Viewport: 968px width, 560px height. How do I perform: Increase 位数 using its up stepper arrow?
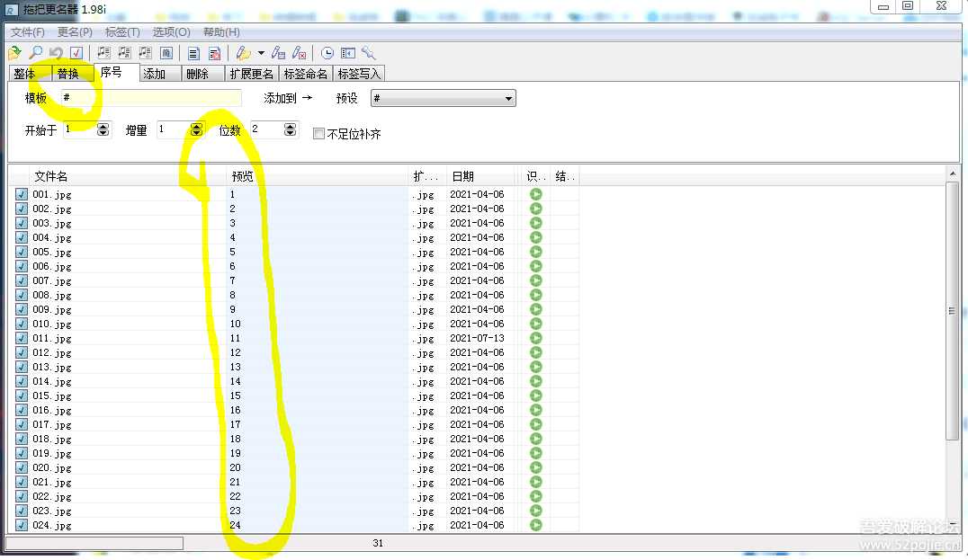(289, 126)
